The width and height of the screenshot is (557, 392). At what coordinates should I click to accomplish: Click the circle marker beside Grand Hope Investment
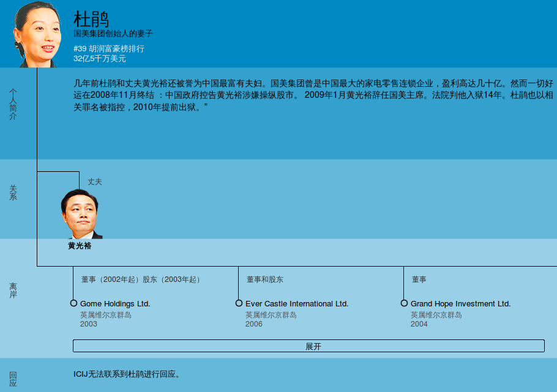tap(404, 303)
